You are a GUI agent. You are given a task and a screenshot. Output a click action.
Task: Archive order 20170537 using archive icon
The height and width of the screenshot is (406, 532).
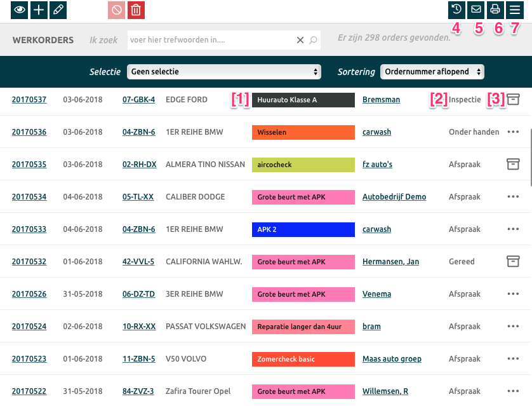[513, 99]
